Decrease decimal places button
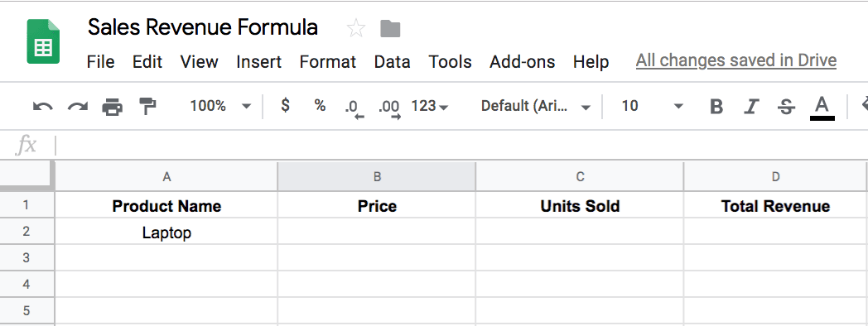The image size is (868, 326). tap(354, 108)
